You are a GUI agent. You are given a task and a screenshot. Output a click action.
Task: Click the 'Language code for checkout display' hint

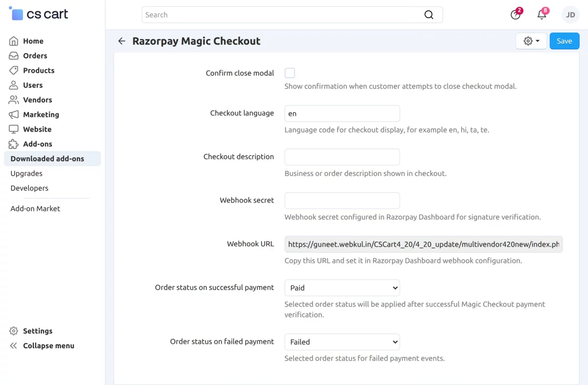[x=387, y=130]
